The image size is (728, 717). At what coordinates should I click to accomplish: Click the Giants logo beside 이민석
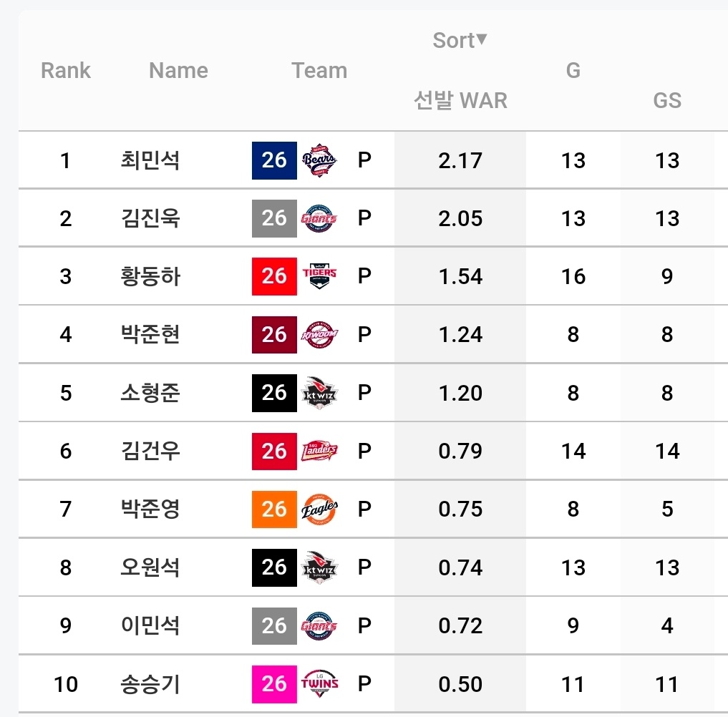[x=319, y=625]
